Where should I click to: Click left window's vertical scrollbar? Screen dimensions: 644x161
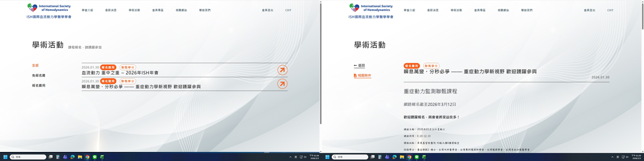click(x=321, y=64)
